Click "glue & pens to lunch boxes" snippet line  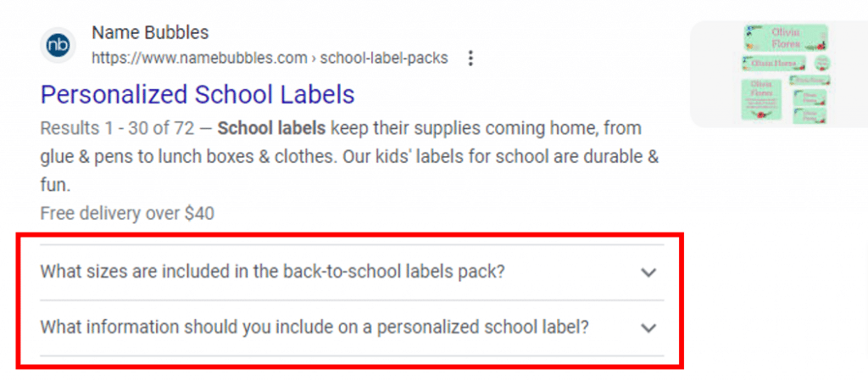pos(170,157)
